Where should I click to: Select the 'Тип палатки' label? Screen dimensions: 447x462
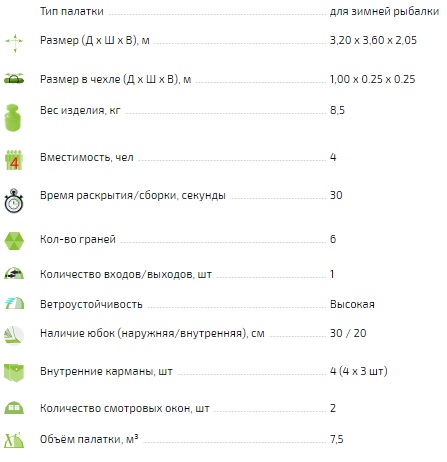click(x=72, y=11)
